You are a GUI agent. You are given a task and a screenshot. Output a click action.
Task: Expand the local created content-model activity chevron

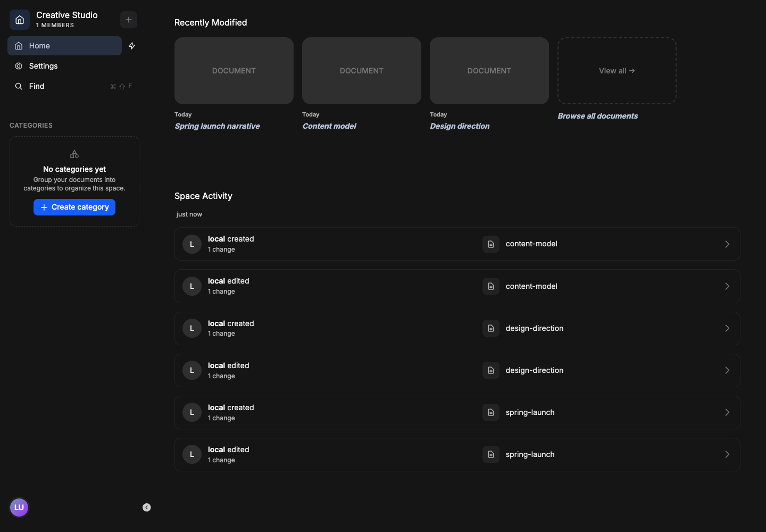point(727,244)
